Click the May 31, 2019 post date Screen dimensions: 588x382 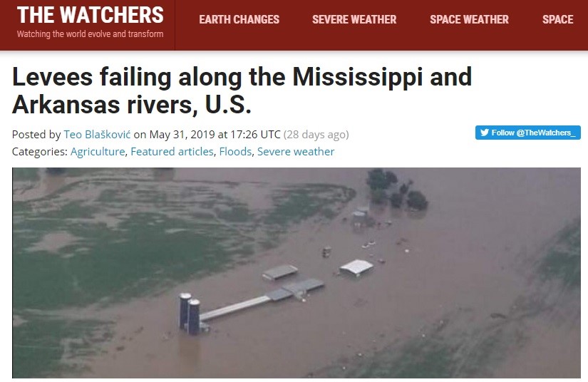182,134
